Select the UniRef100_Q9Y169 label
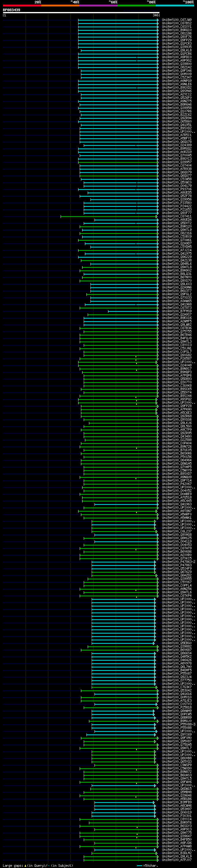This screenshot has width=197, height=868. [x=177, y=735]
